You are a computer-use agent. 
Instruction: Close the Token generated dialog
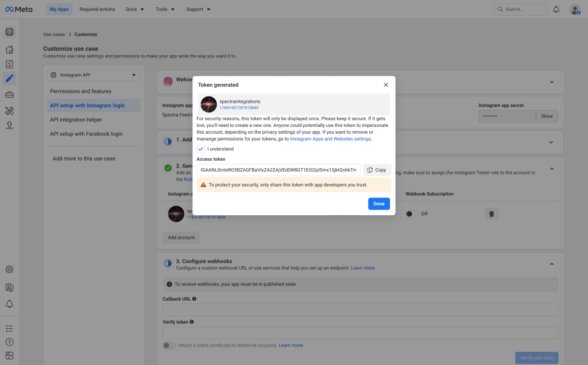(386, 85)
